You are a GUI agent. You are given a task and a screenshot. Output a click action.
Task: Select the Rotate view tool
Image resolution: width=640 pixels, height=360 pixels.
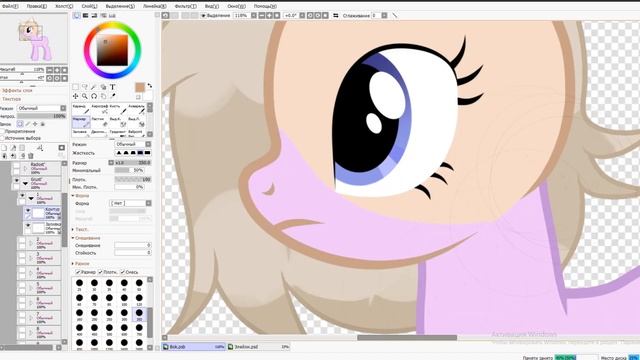coord(94,96)
